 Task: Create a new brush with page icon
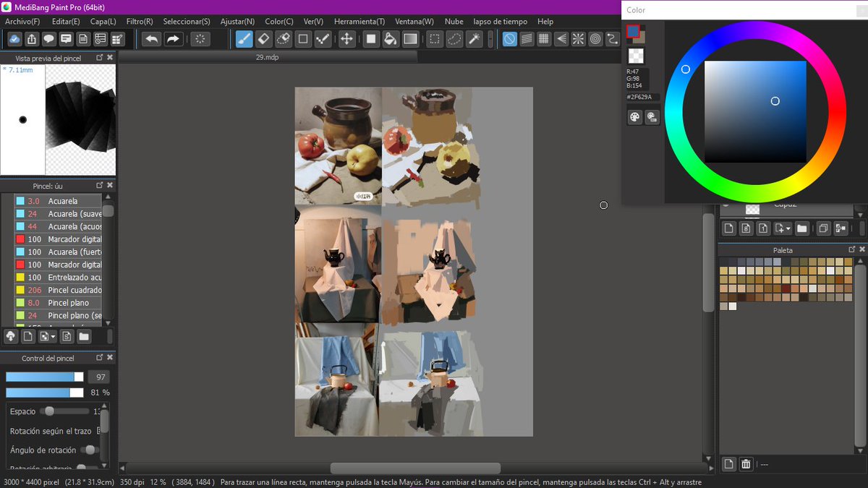pyautogui.click(x=27, y=336)
